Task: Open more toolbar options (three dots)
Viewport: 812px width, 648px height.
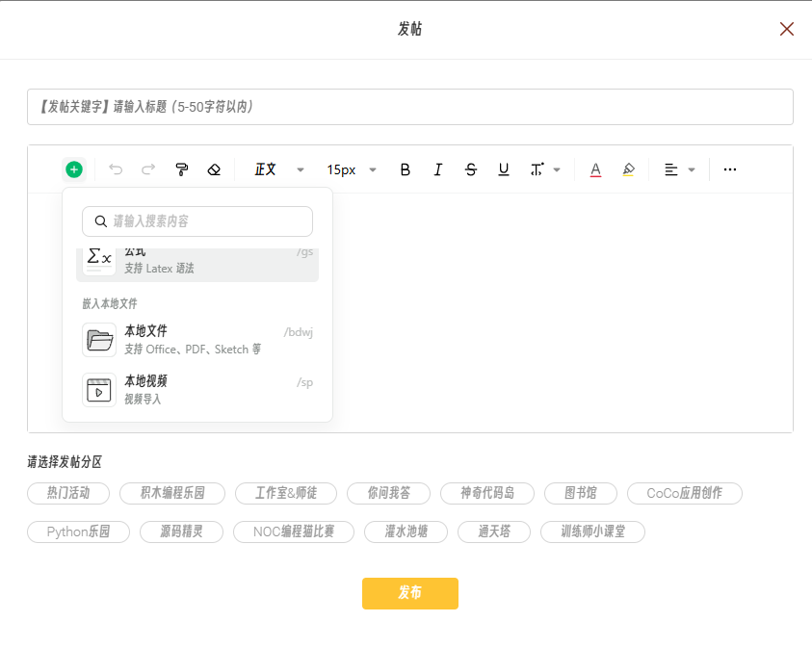Action: 730,169
